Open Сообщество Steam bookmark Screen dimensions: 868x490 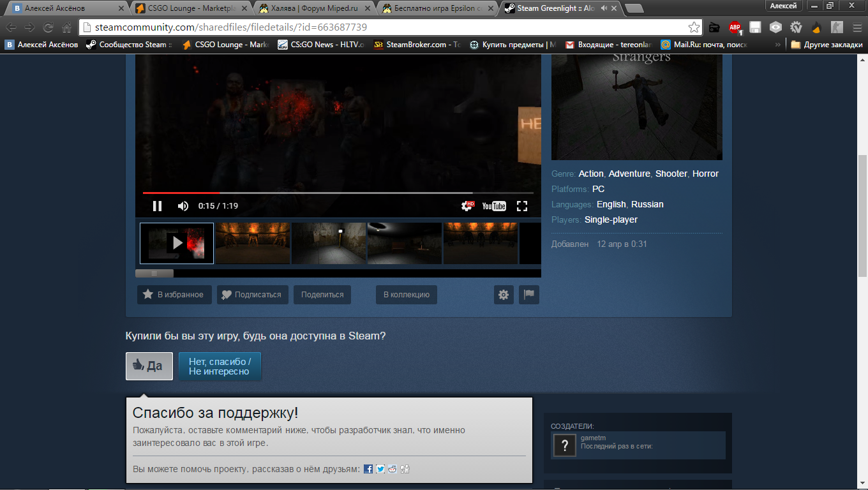pos(130,45)
